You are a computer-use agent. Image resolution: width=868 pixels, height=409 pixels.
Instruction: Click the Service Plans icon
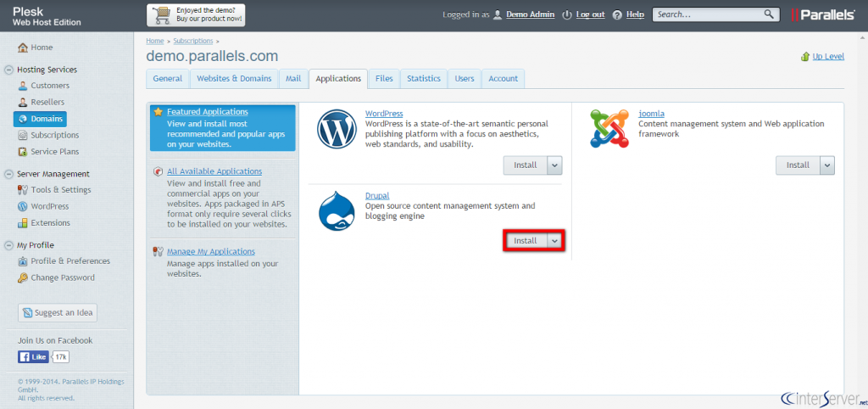(x=23, y=152)
